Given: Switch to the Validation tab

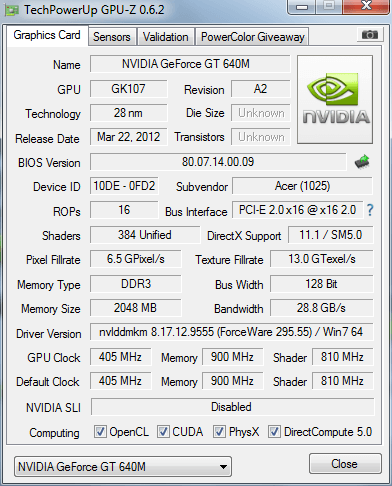Looking at the screenshot, I should pos(166,37).
